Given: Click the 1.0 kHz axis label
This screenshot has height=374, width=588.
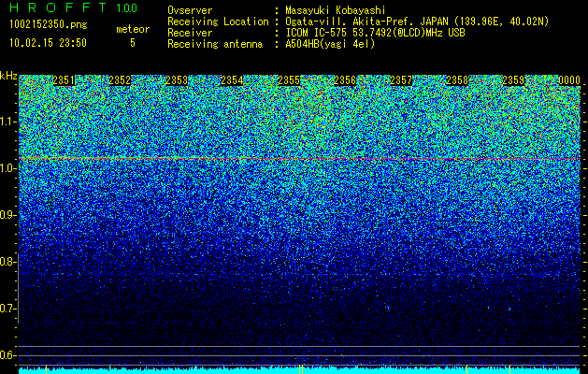Looking at the screenshot, I should [7, 168].
